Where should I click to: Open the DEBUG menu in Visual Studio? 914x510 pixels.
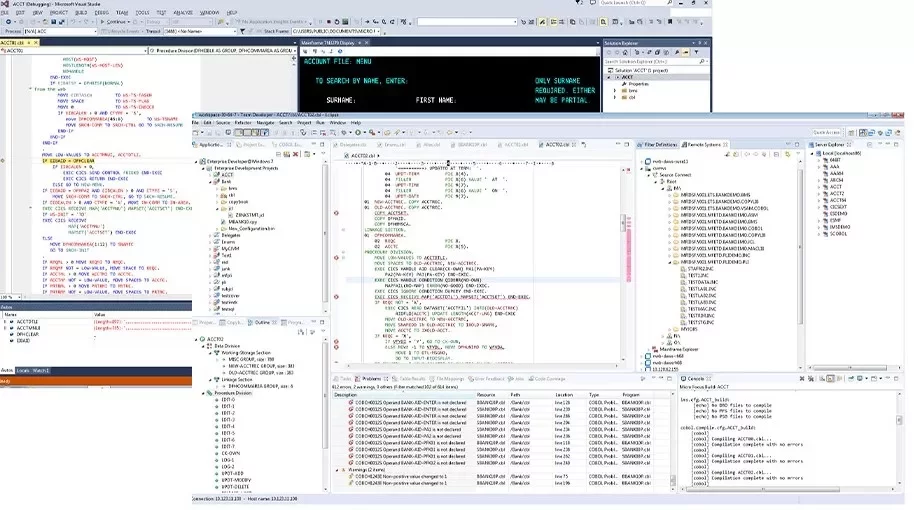[x=101, y=12]
